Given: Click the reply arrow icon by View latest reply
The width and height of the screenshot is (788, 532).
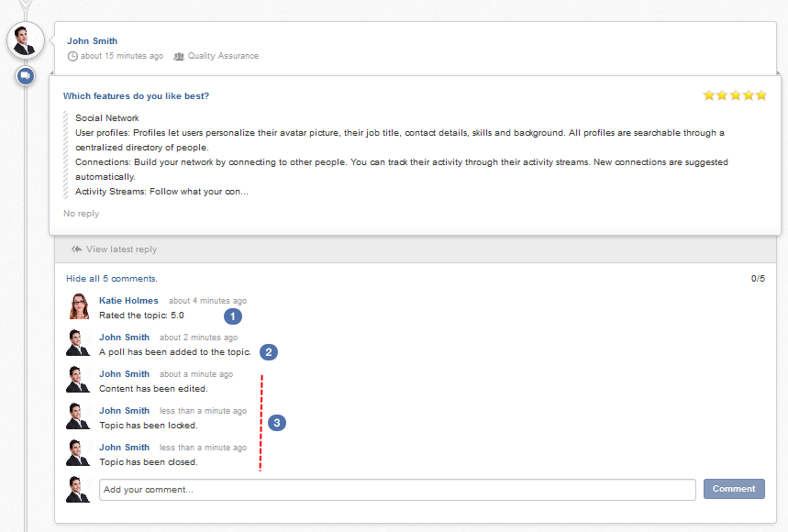Looking at the screenshot, I should [x=76, y=249].
